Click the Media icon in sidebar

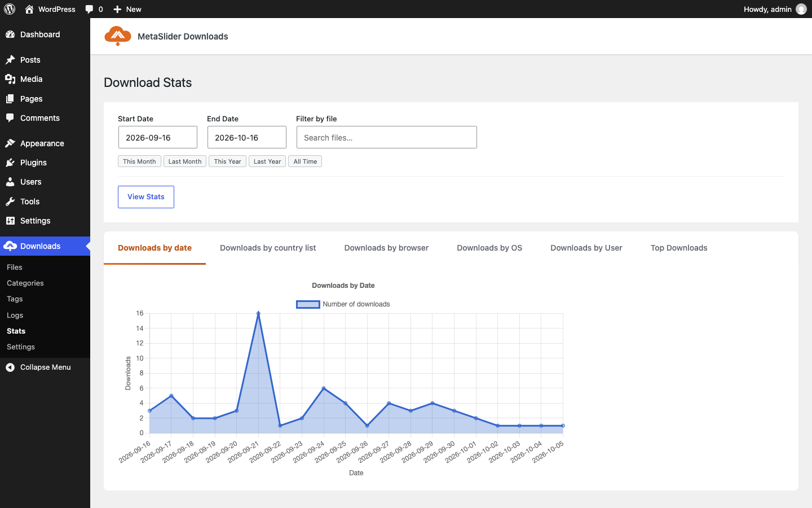pos(10,79)
